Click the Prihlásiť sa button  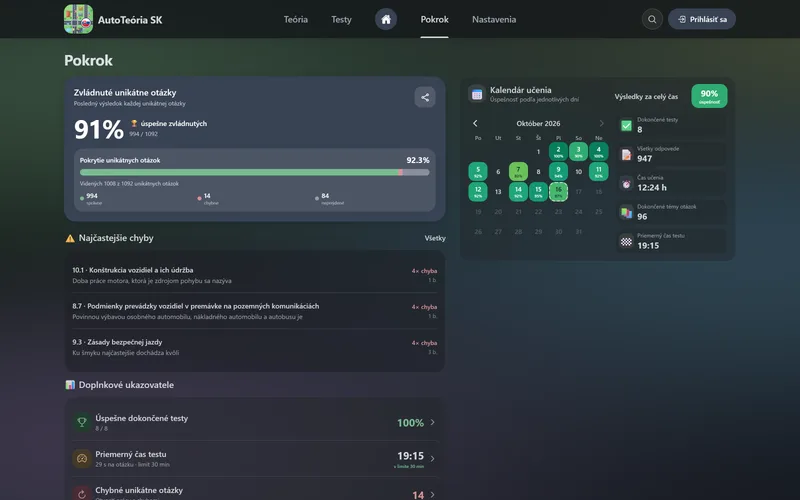702,19
